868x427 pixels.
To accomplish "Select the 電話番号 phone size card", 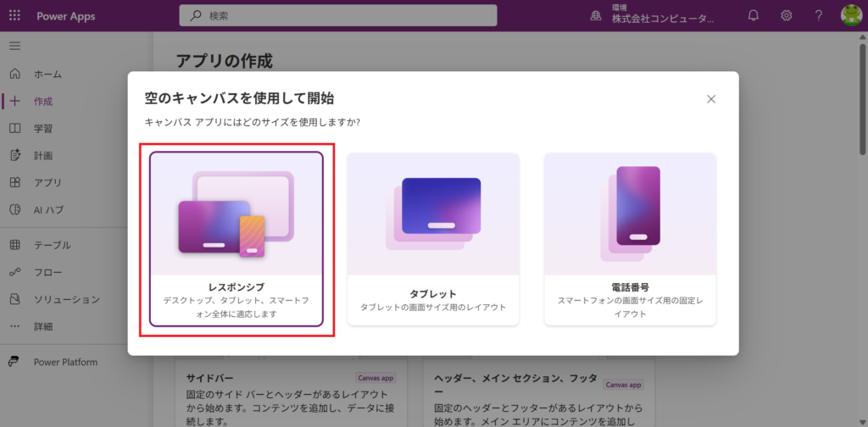I will pos(630,239).
